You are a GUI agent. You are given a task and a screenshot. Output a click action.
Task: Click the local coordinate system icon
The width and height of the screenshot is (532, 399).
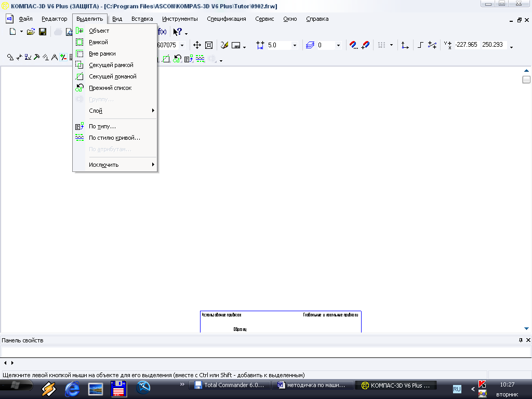[405, 45]
